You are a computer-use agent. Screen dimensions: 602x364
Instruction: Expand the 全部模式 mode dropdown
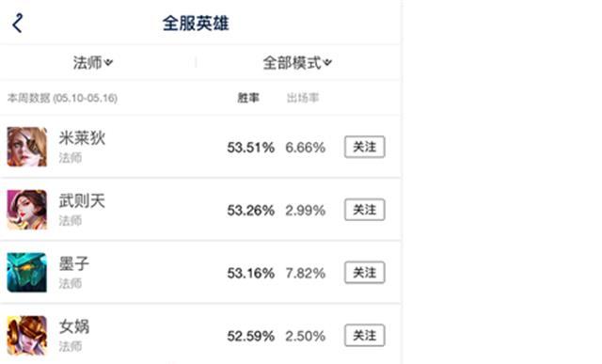(297, 63)
